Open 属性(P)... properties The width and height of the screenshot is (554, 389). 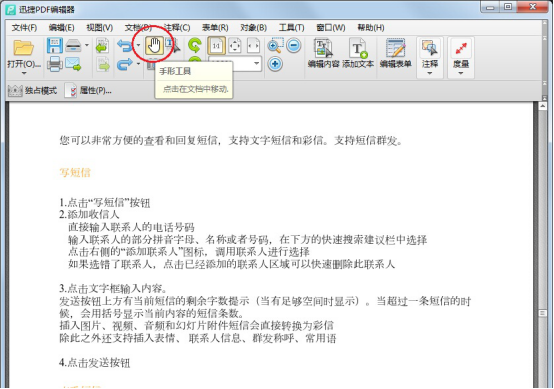point(88,91)
